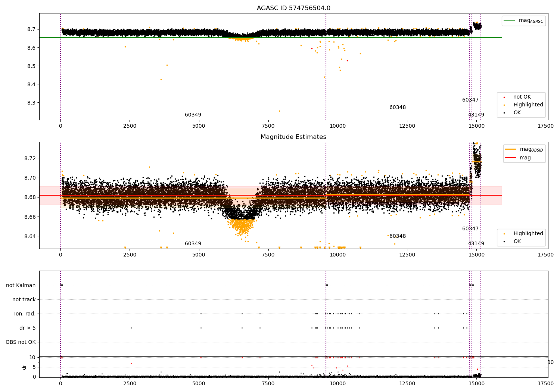The image size is (560, 392).
Task: Select the mag OBSID legend entry in middle plot
Action: click(524, 149)
